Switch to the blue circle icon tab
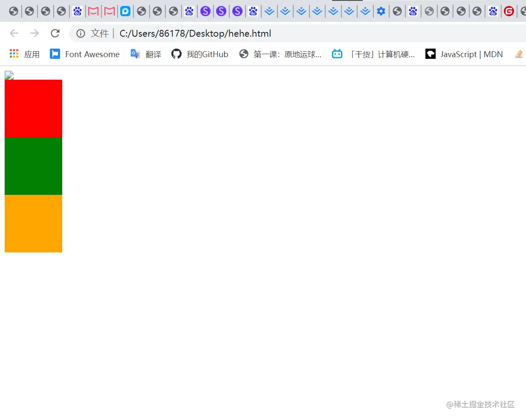526x420 pixels. click(125, 11)
